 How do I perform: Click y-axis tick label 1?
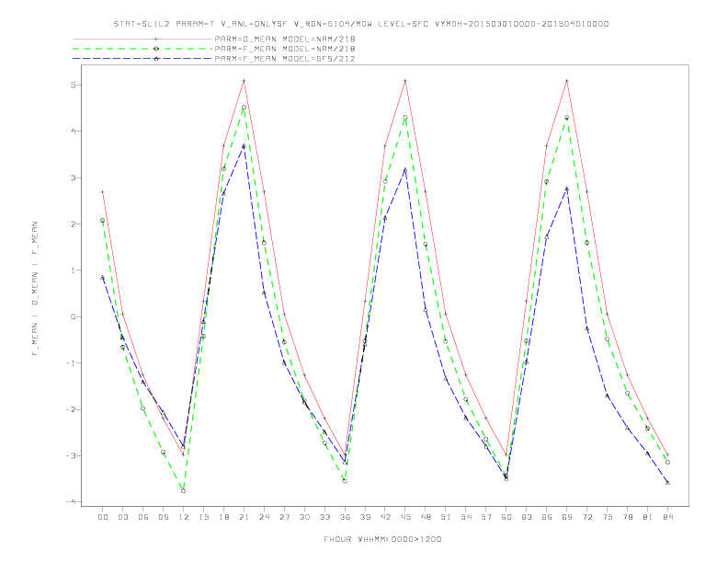74,270
